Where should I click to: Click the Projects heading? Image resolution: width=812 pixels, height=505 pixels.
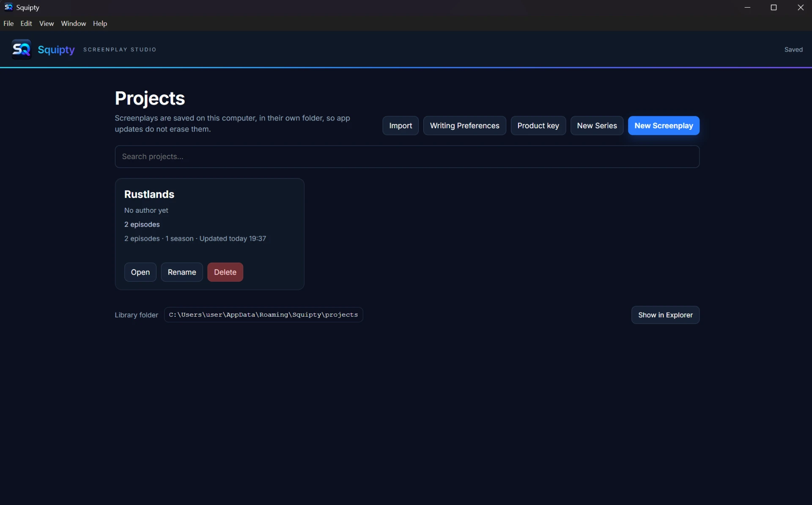(150, 98)
